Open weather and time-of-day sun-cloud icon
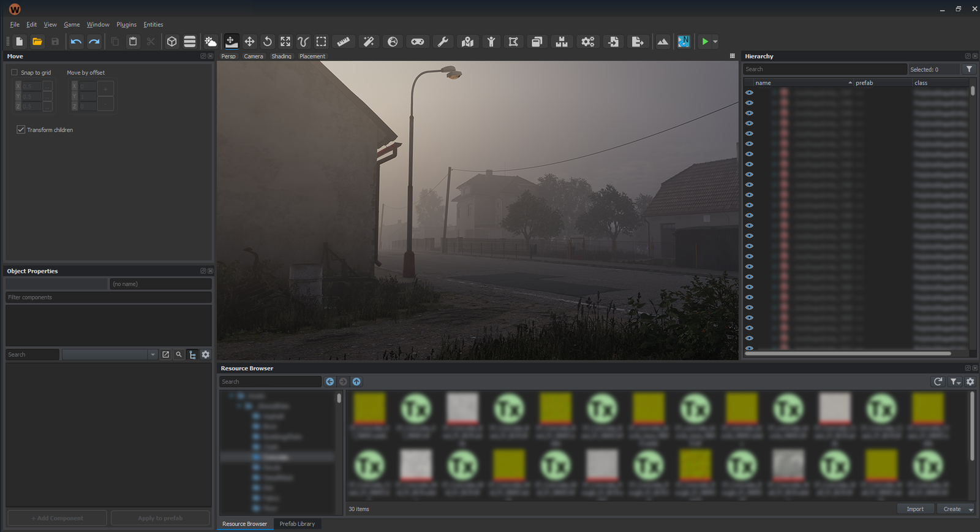 [211, 42]
